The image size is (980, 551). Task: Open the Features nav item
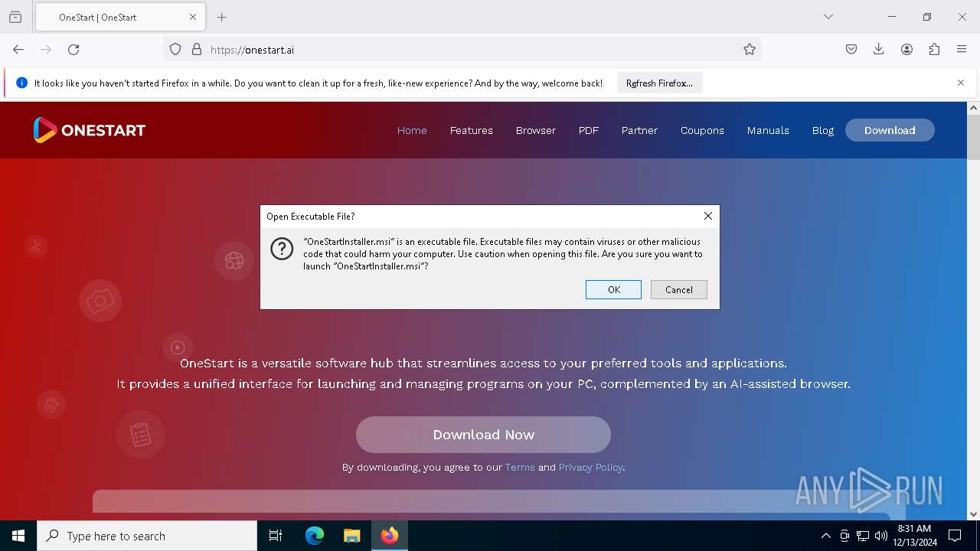472,130
